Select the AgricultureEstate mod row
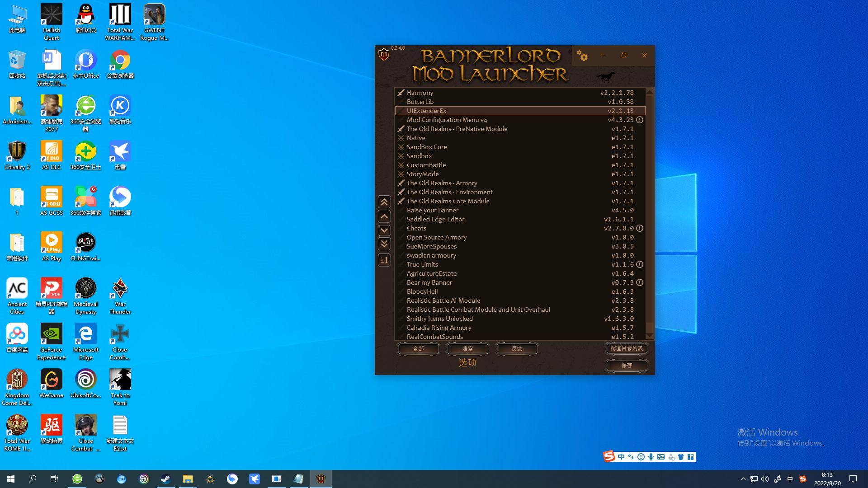Screen dimensions: 868x488 click(x=520, y=273)
